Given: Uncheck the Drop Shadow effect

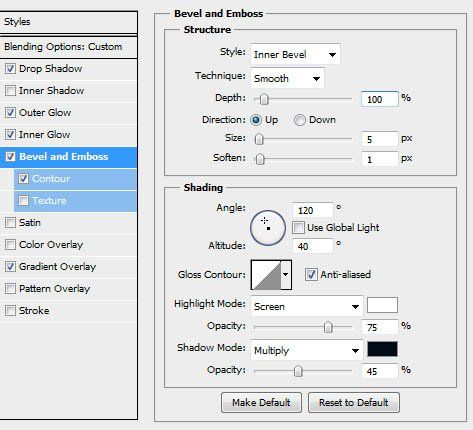Looking at the screenshot, I should [10, 69].
